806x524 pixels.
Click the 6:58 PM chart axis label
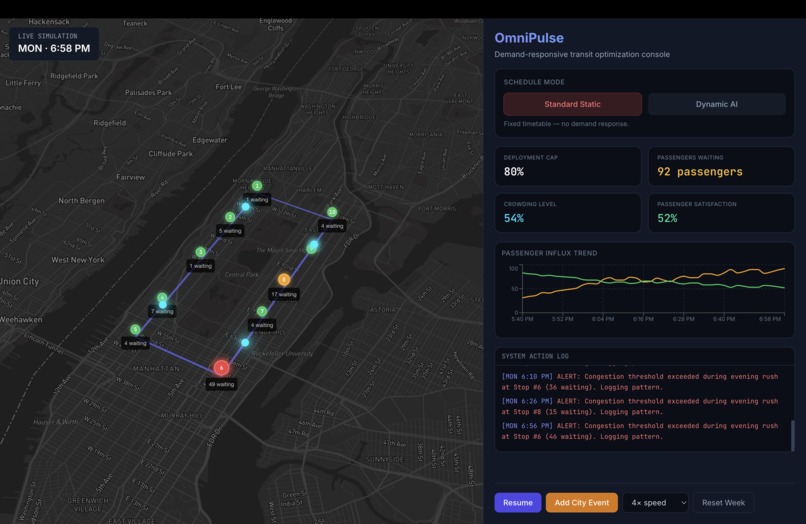point(770,319)
